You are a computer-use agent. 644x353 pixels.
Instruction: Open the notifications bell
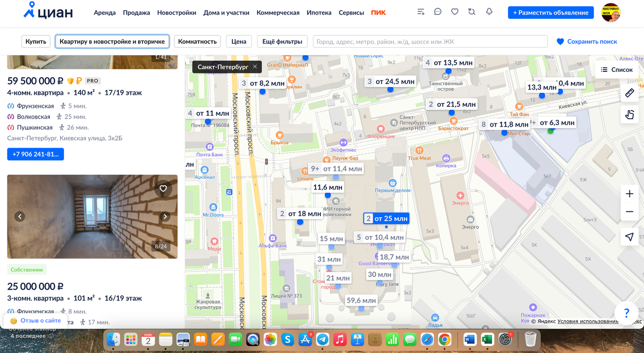[489, 12]
